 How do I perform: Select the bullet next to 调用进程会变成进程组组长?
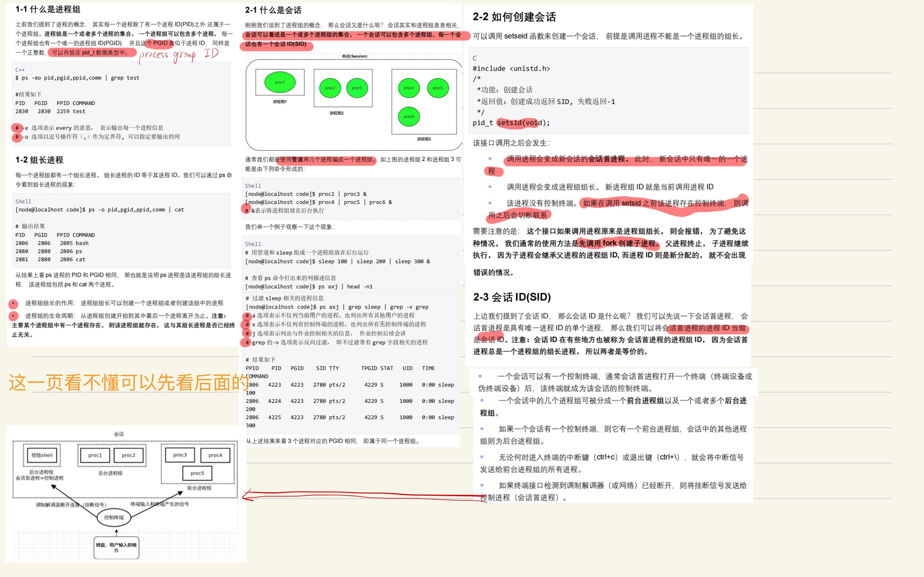[490, 186]
